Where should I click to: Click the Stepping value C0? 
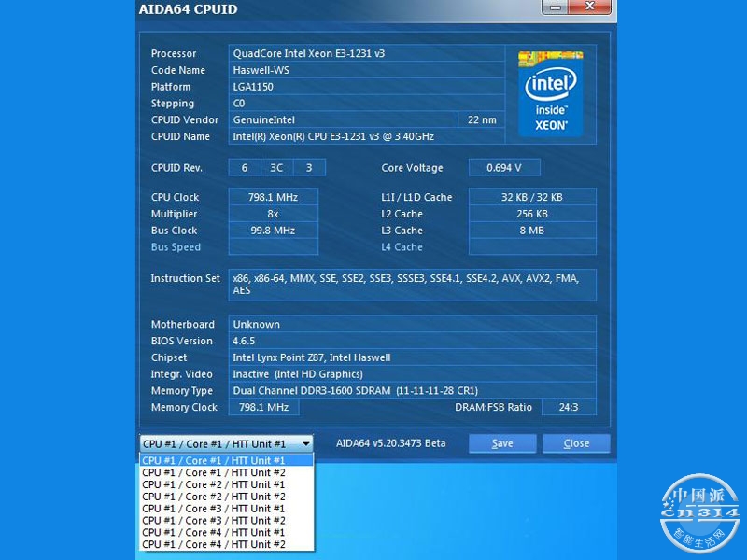[366, 104]
